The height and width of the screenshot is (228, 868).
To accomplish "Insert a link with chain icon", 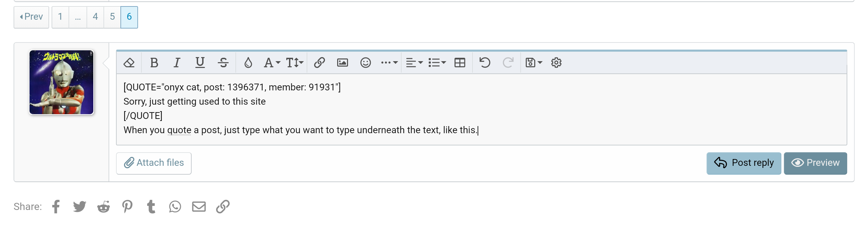I will point(319,63).
